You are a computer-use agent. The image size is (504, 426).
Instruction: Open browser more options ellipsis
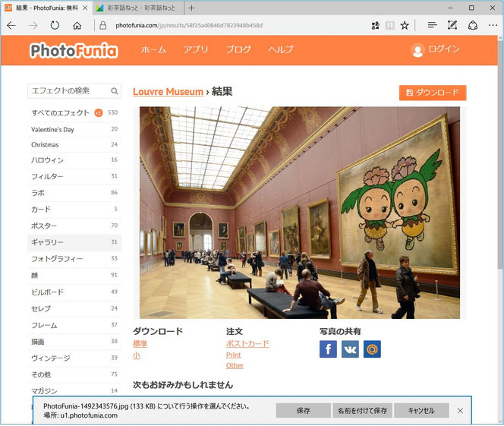click(x=493, y=25)
